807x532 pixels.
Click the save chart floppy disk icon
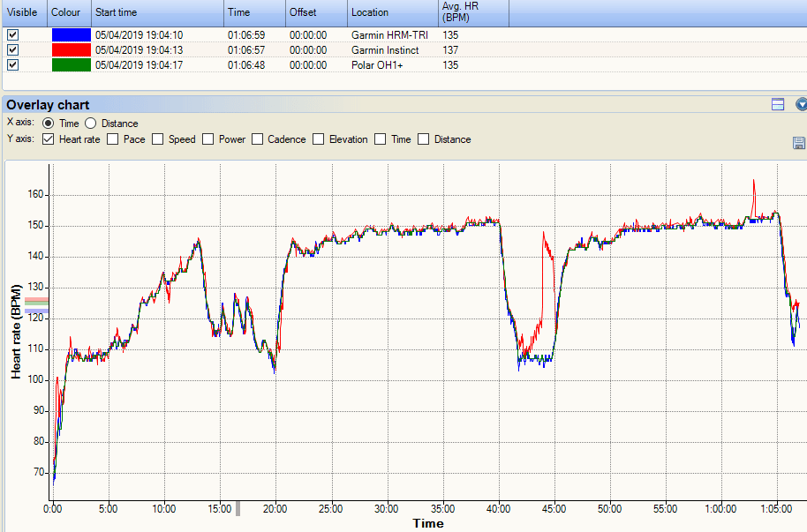click(x=799, y=143)
